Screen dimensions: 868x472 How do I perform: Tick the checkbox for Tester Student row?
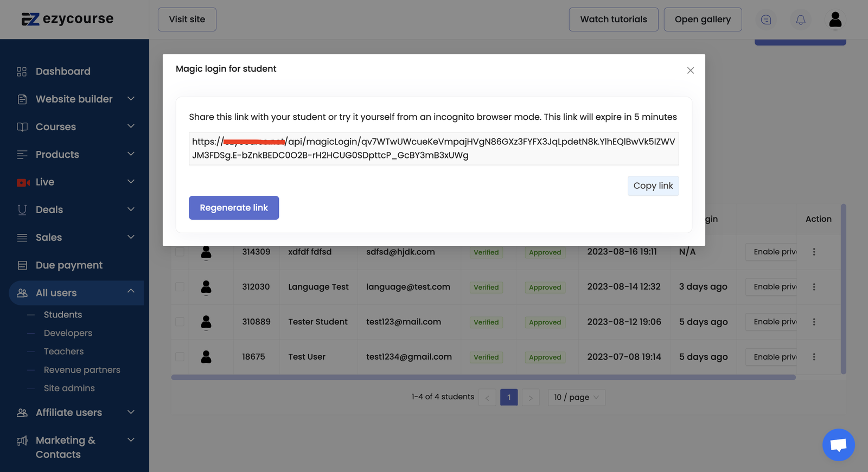point(180,322)
